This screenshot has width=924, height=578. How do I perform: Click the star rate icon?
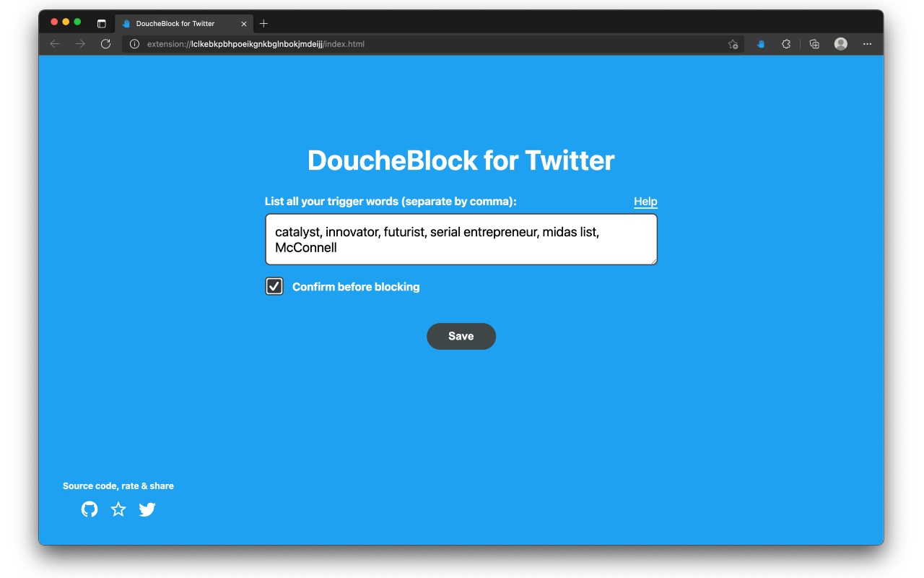[118, 509]
